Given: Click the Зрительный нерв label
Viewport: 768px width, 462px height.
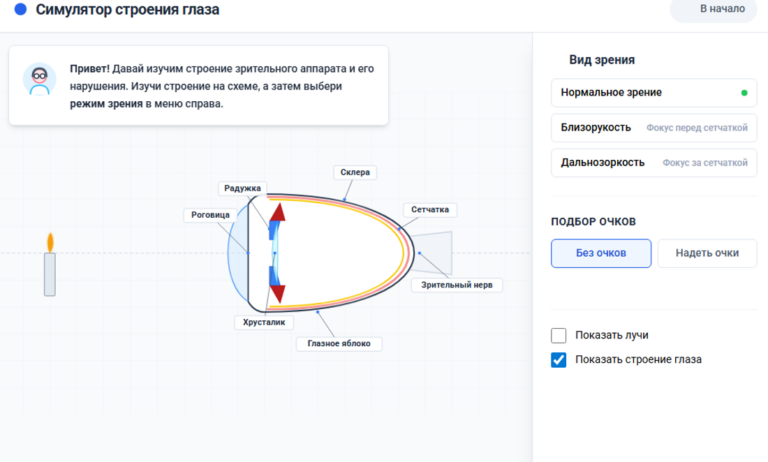Looking at the screenshot, I should click(x=457, y=285).
